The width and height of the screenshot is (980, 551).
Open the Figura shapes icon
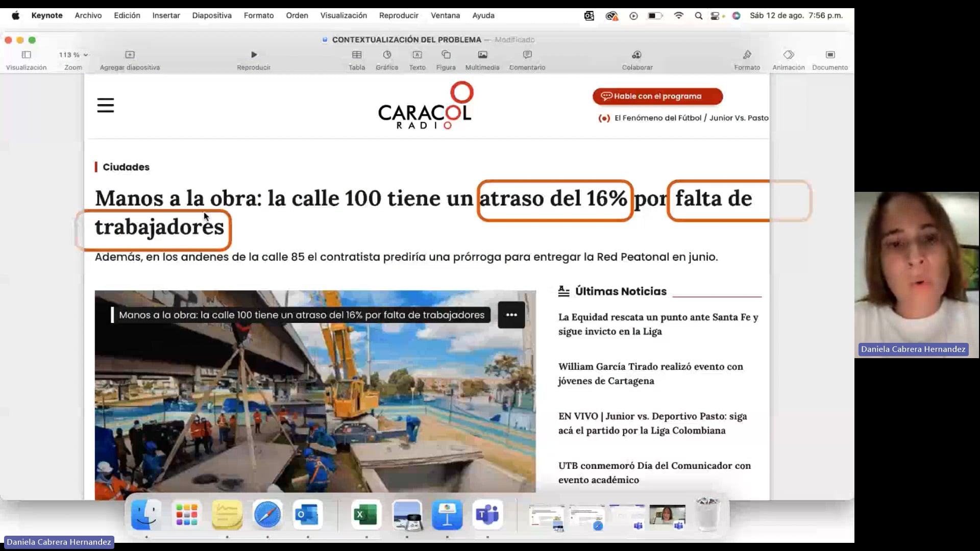click(446, 55)
